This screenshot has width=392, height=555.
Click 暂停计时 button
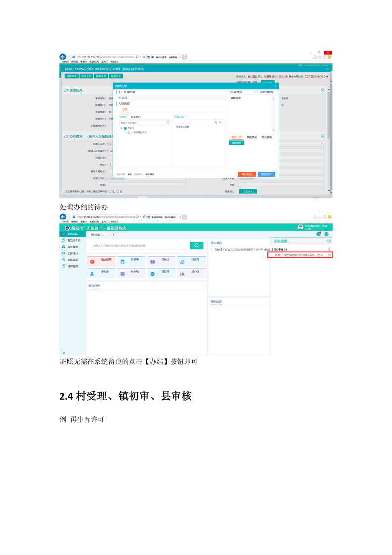[87, 76]
